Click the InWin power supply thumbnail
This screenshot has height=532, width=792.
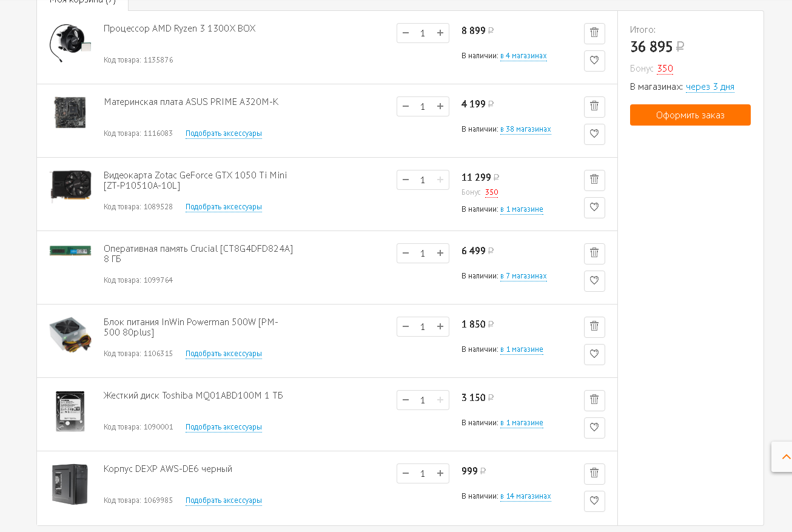70,334
